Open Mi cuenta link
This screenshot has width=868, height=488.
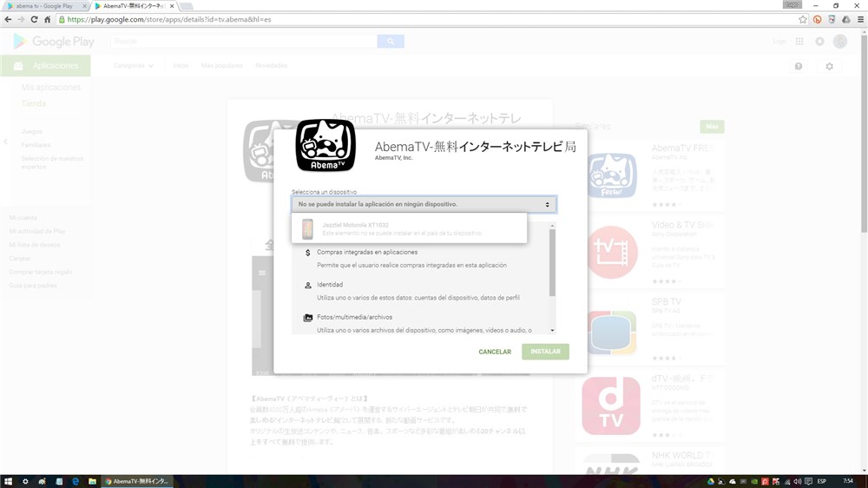(x=23, y=218)
